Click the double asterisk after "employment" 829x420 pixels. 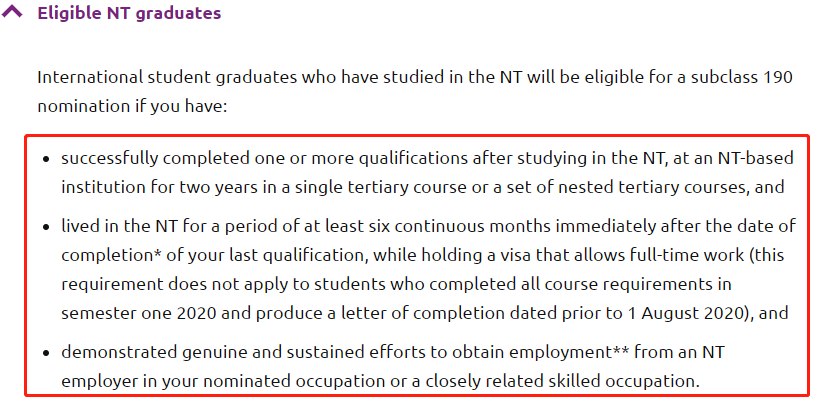coord(620,350)
